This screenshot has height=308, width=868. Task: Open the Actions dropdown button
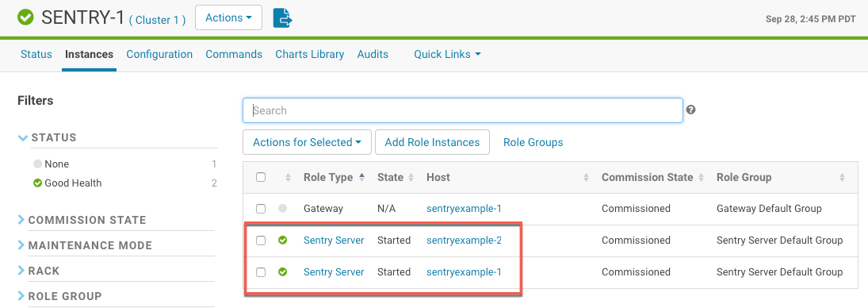[x=228, y=18]
